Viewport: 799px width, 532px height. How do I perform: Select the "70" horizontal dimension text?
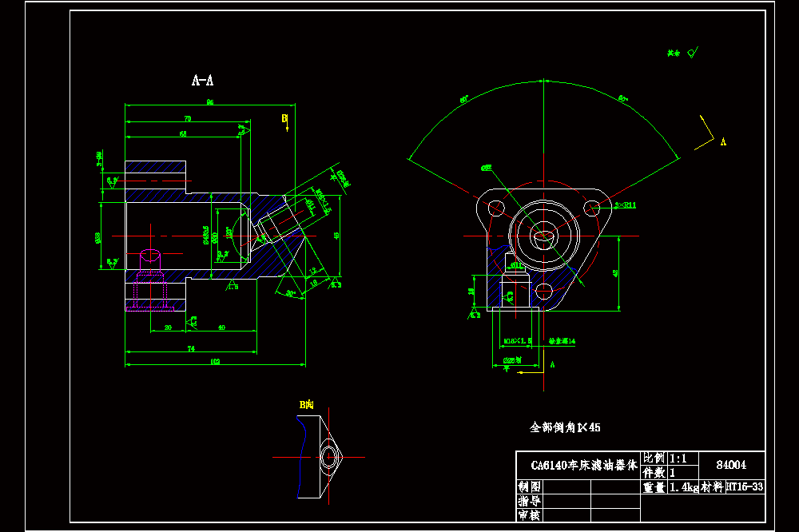click(x=188, y=118)
